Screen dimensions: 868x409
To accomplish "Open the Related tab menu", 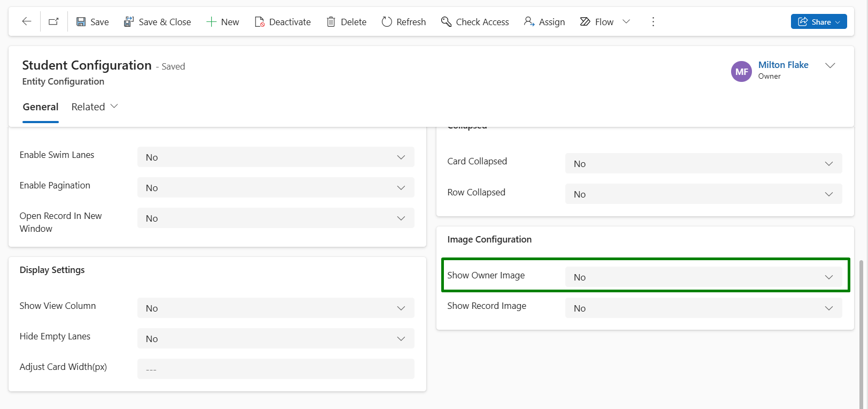I will [95, 107].
